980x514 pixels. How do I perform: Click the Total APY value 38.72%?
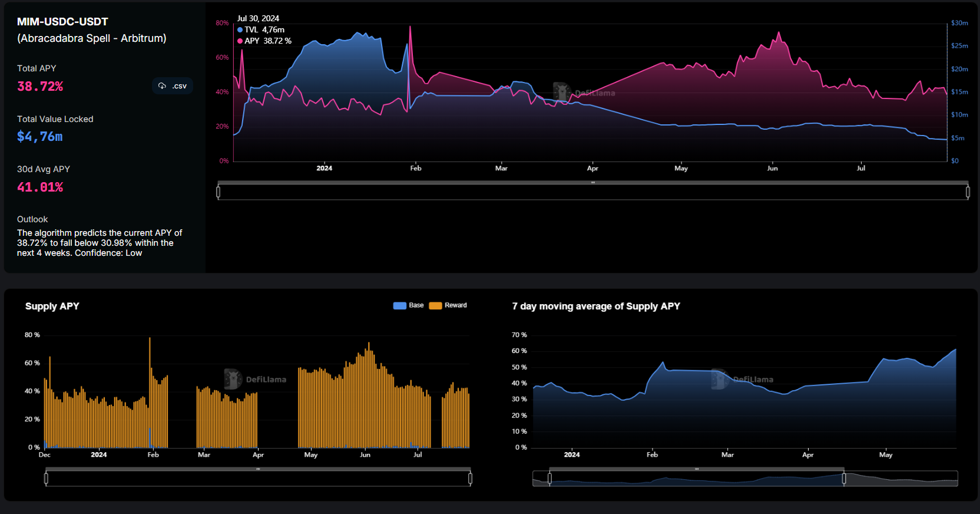click(40, 87)
